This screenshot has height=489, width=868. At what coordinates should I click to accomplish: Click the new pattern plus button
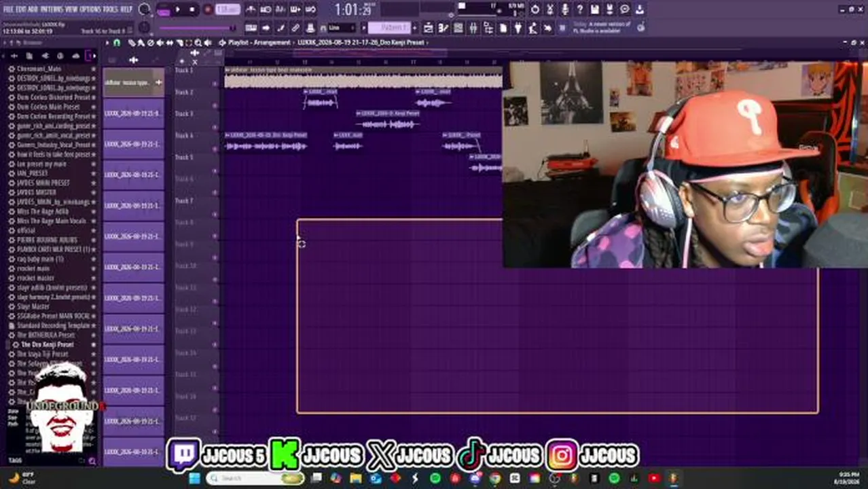tap(416, 28)
